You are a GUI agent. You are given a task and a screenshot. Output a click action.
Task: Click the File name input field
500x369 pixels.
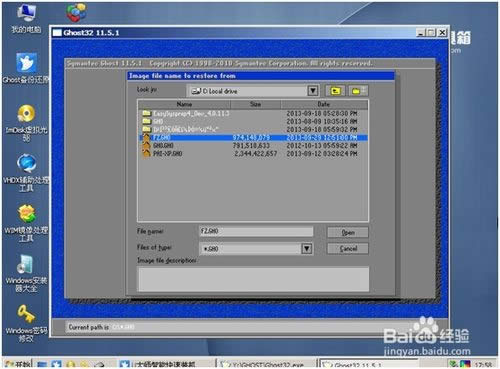[x=256, y=231]
